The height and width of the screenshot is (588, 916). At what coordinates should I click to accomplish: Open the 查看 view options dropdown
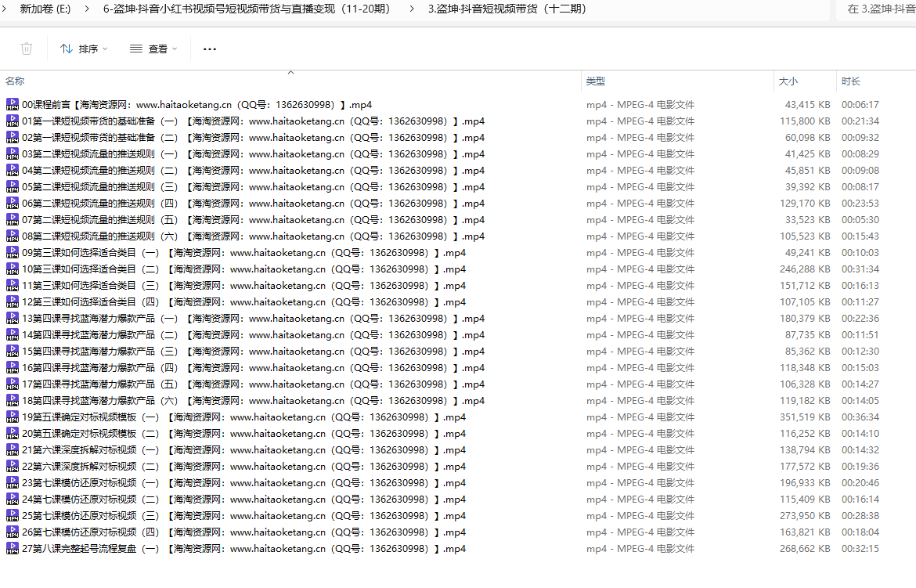[x=153, y=49]
